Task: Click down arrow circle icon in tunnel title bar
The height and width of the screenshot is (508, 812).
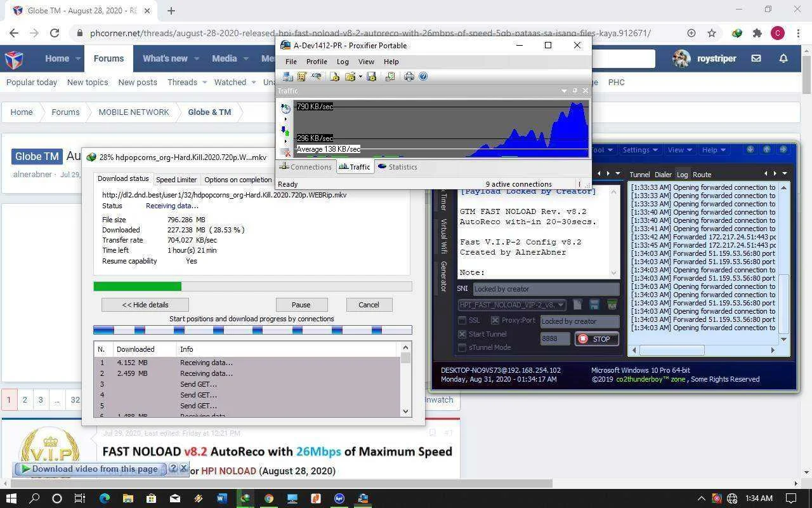Action: (x=750, y=149)
